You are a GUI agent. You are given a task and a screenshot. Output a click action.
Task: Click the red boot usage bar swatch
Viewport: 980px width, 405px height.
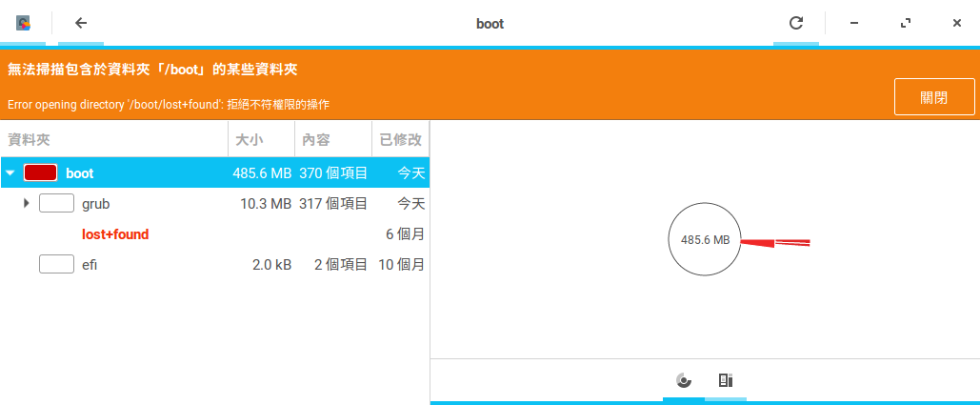(x=40, y=173)
